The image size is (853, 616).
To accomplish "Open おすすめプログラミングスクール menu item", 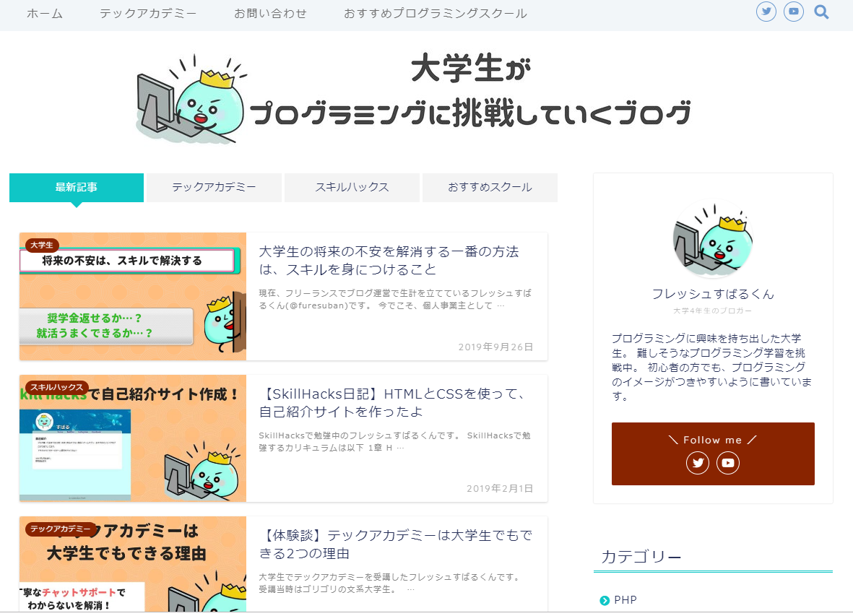I will [436, 14].
